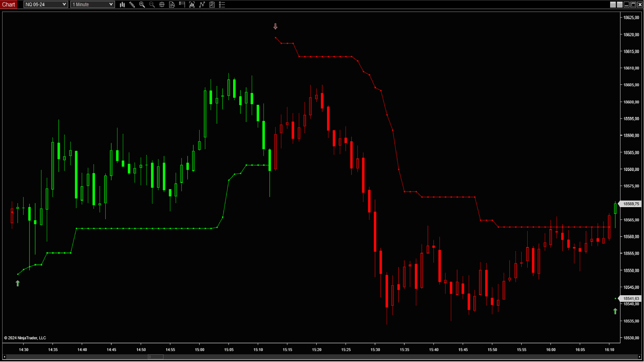Click the zoom in magnifier icon

[142, 5]
